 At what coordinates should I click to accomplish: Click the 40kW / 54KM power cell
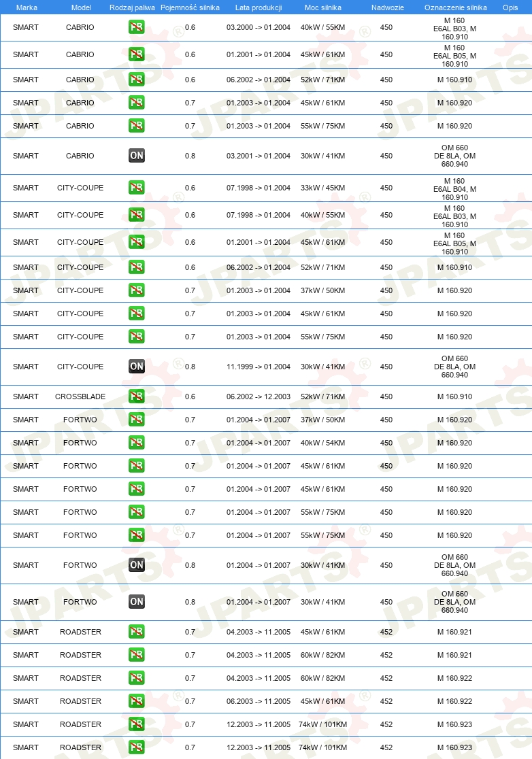pos(323,443)
